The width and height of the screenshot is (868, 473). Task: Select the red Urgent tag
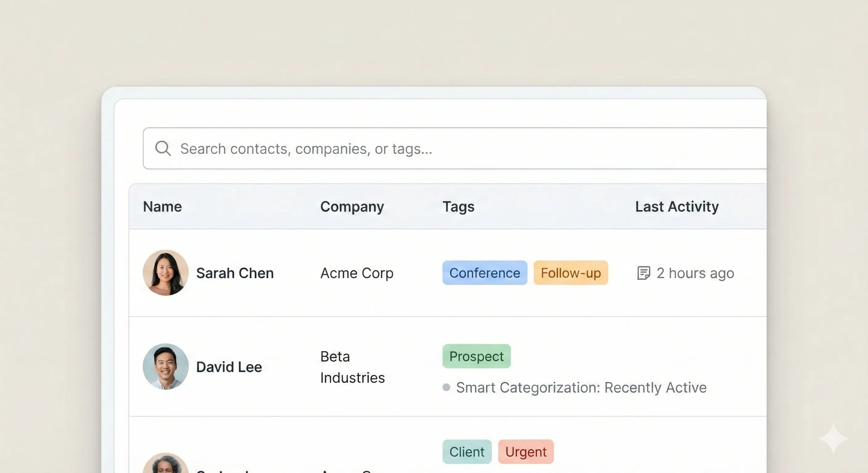click(x=526, y=452)
